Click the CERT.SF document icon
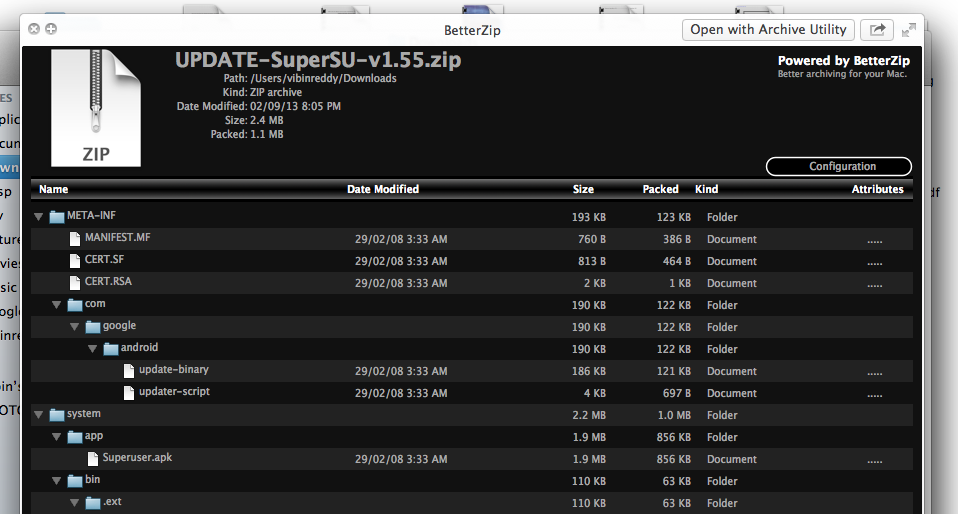 75,261
